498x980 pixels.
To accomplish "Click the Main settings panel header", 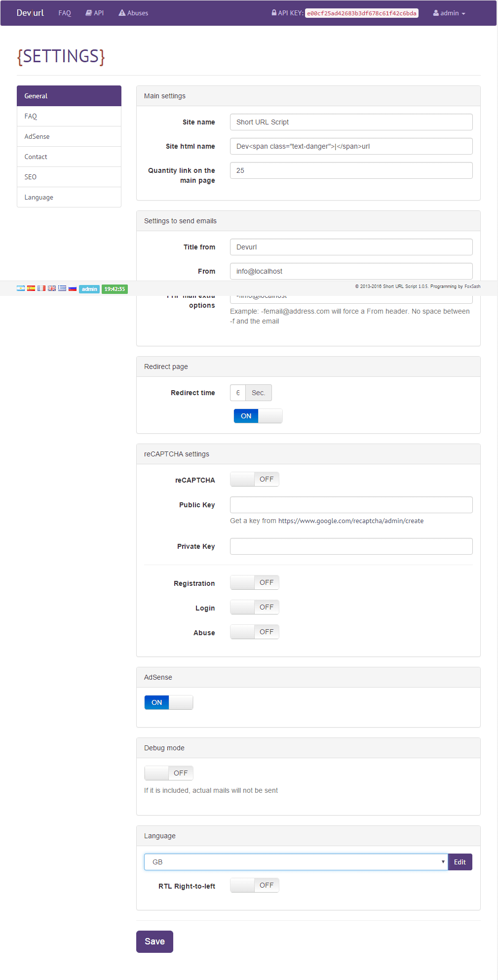I will (308, 96).
